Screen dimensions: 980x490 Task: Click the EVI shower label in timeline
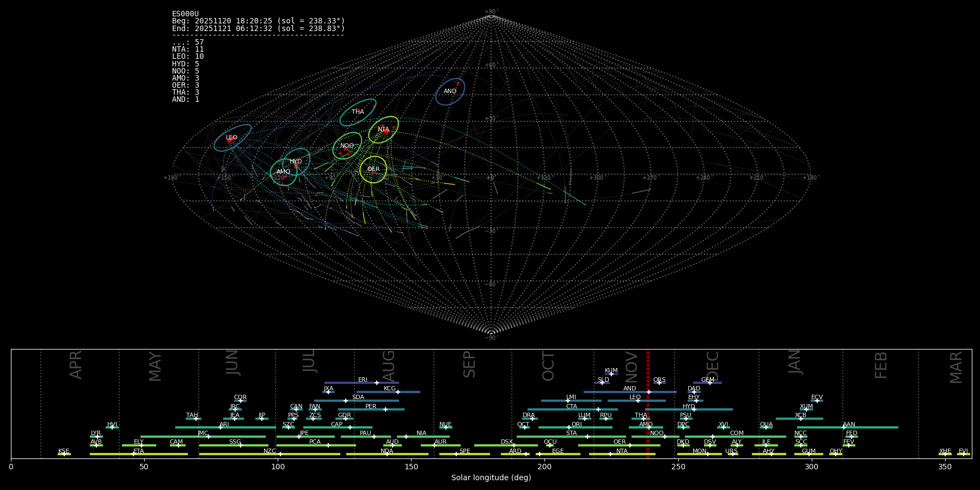tap(963, 451)
